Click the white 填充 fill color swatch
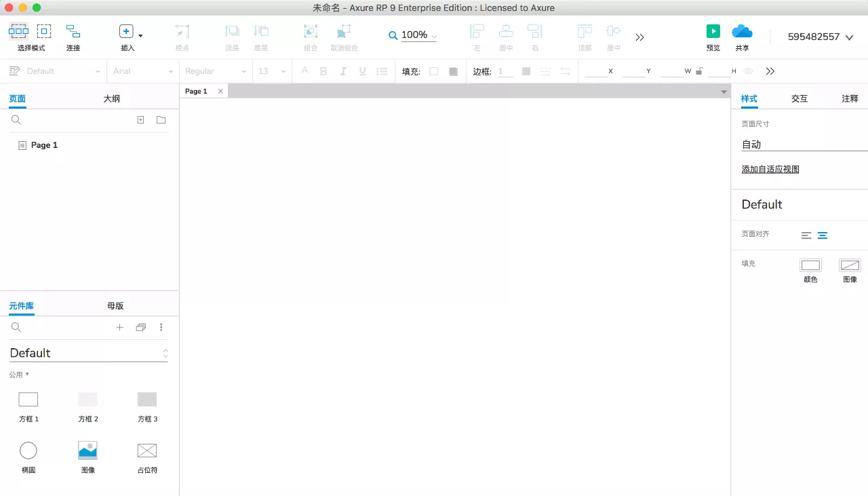The image size is (868, 496). coord(434,71)
